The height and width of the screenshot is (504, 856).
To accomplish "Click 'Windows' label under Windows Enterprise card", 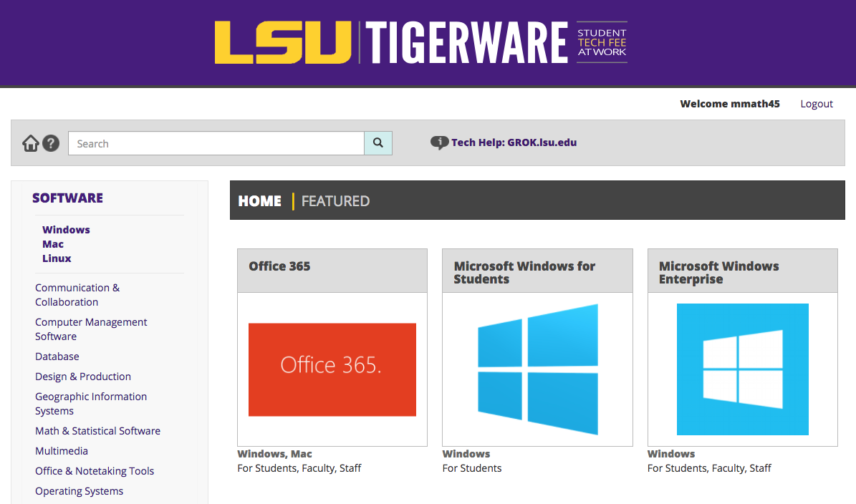I will (671, 454).
